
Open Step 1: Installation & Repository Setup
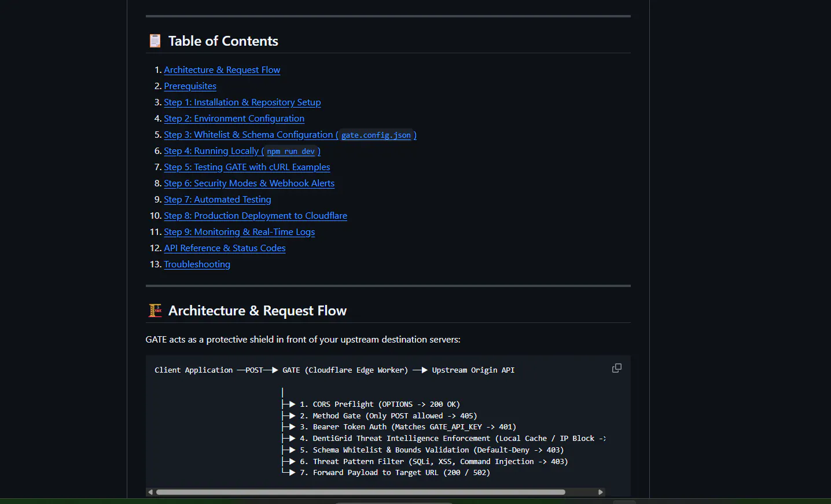pyautogui.click(x=242, y=102)
